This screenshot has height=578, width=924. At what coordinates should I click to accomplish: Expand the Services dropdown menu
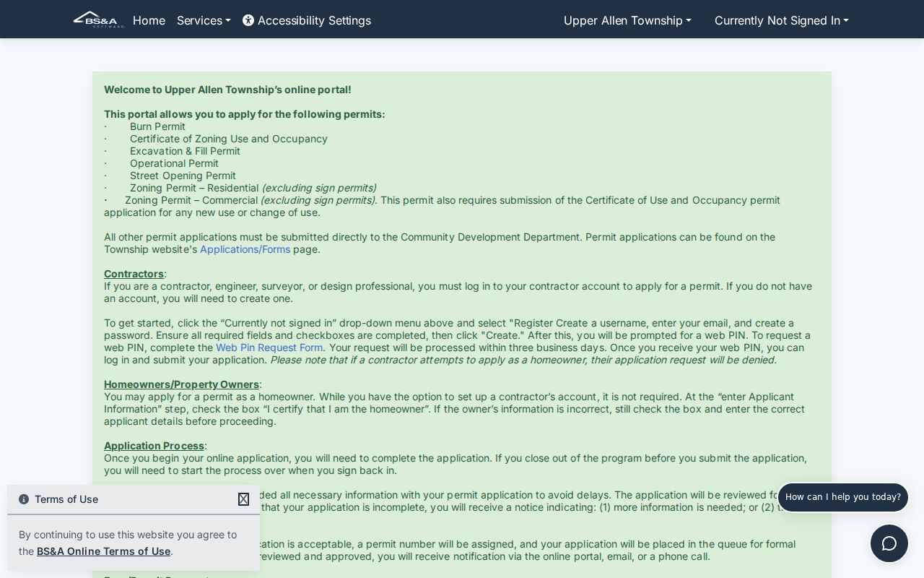click(204, 20)
